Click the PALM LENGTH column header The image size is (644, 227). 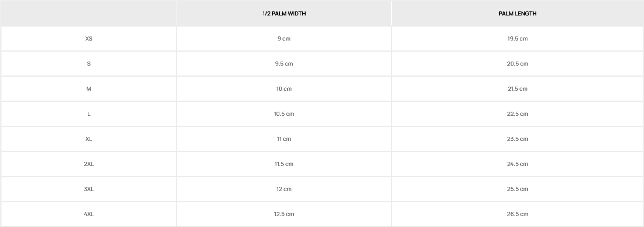[517, 14]
